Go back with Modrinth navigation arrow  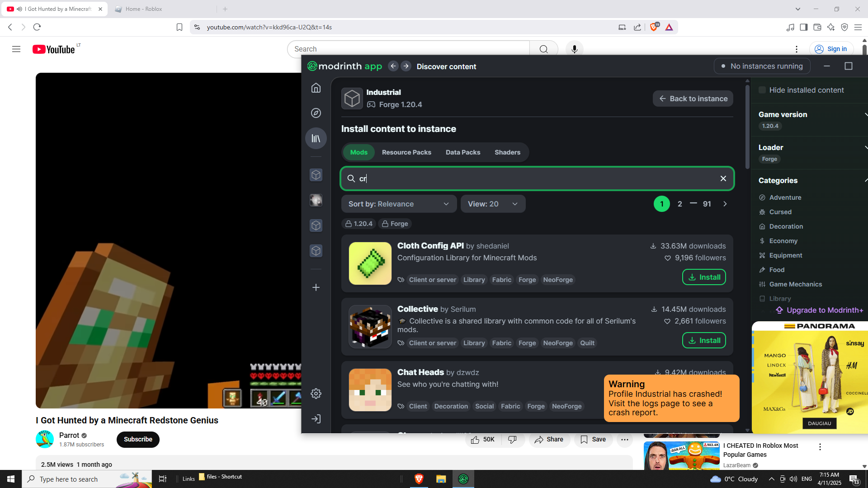click(x=393, y=66)
